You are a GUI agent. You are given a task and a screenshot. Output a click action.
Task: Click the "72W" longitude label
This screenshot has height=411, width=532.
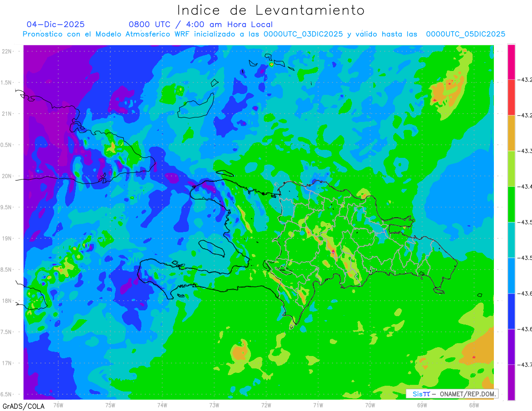[266, 405]
